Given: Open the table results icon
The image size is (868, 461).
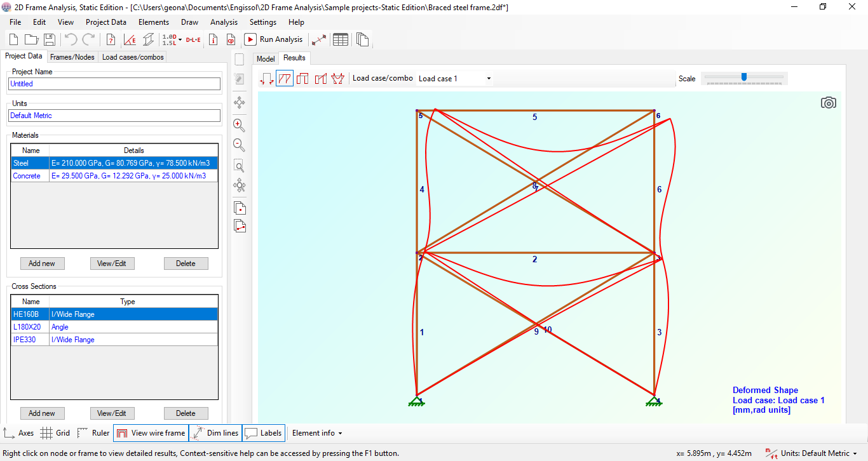Looking at the screenshot, I should tap(341, 39).
